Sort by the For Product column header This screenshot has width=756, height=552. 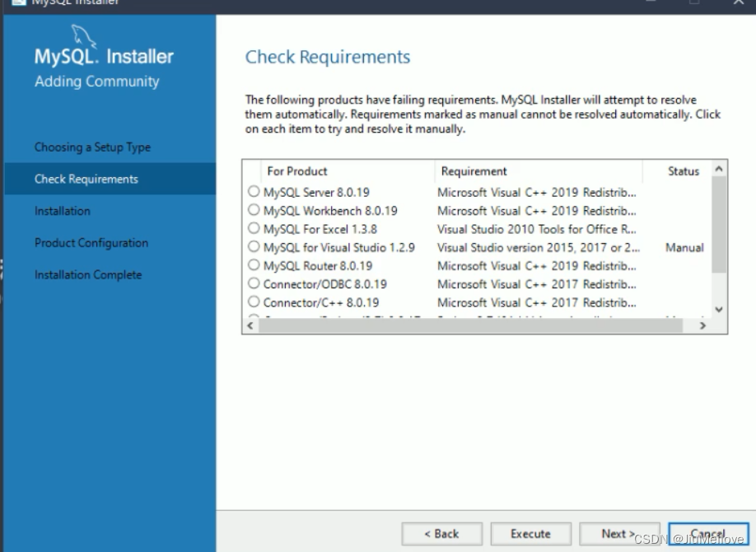pos(297,171)
